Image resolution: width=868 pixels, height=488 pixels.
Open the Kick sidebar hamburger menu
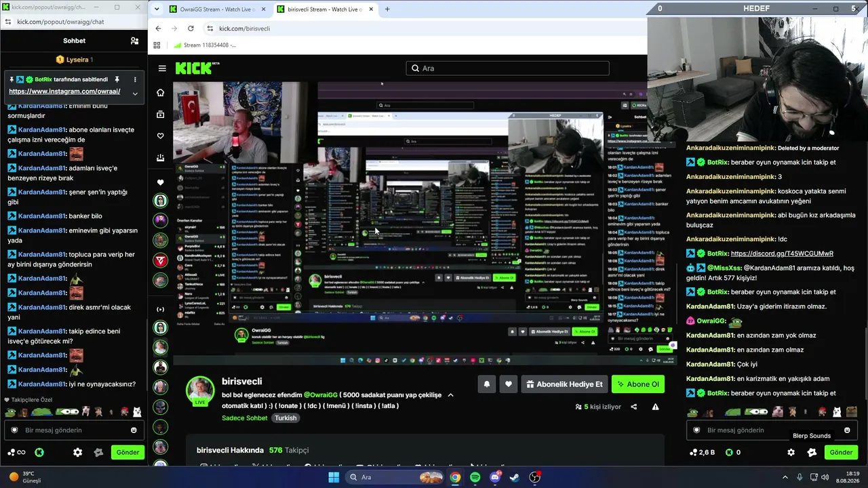pyautogui.click(x=162, y=68)
